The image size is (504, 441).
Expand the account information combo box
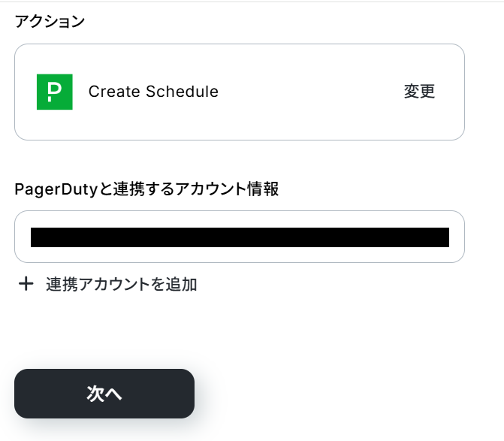click(x=240, y=237)
